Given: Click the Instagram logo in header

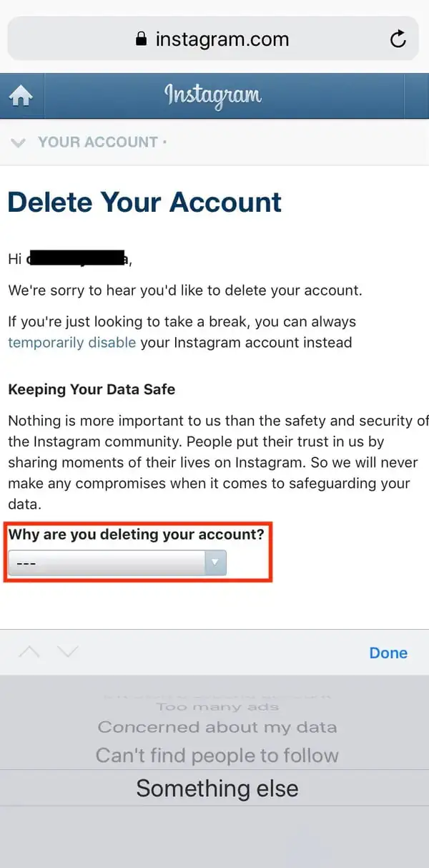Looking at the screenshot, I should point(213,94).
